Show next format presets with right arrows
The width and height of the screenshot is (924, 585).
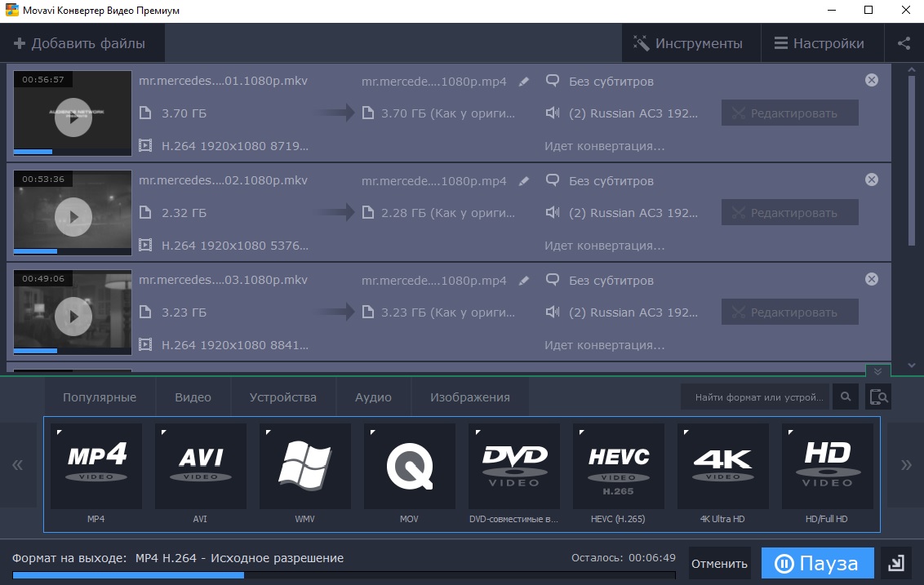point(906,465)
